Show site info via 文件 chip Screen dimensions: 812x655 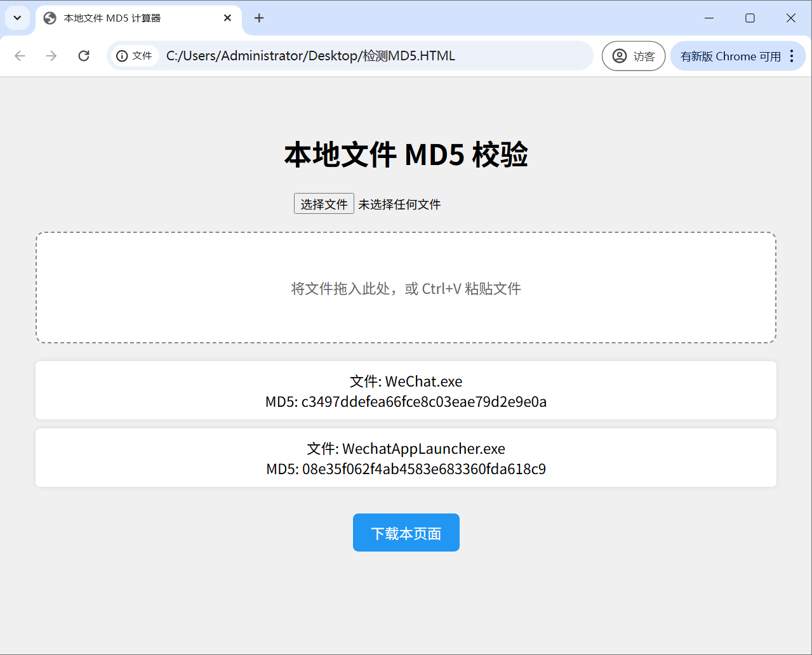135,56
